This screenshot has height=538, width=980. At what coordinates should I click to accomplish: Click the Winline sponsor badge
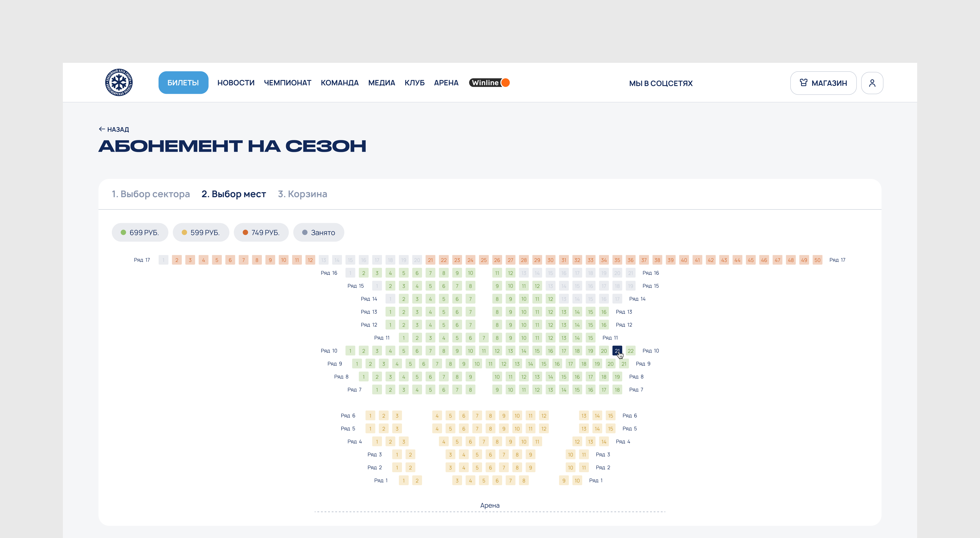coord(489,82)
